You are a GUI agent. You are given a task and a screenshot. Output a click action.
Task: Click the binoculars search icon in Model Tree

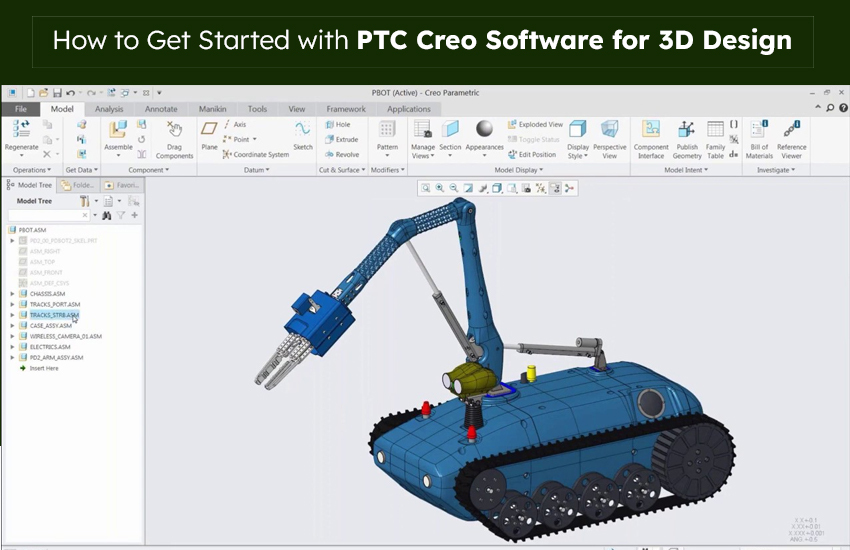click(106, 216)
